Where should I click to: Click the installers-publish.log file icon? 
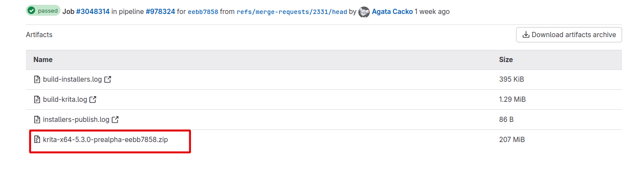point(37,119)
